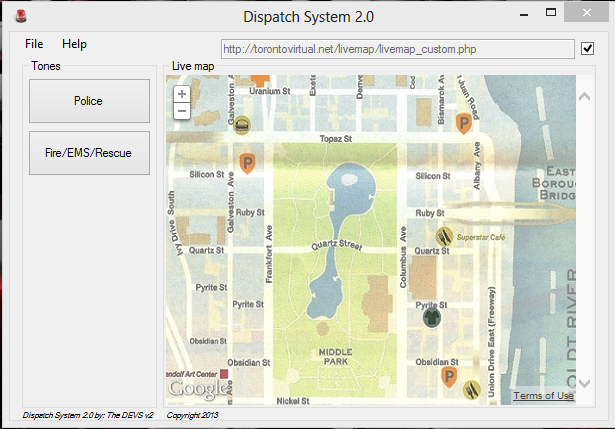Open the Terms of Use link
The image size is (615, 429).
pos(543,396)
